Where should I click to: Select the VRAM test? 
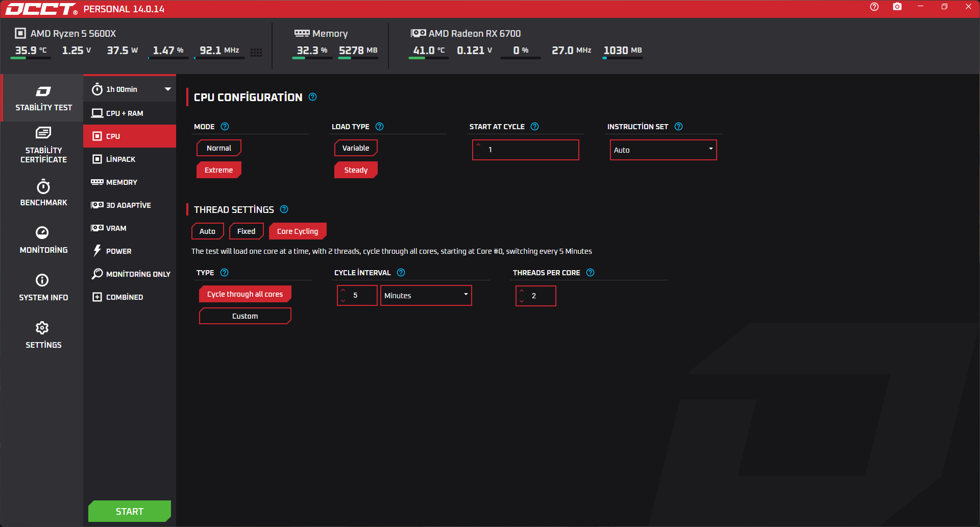point(130,228)
